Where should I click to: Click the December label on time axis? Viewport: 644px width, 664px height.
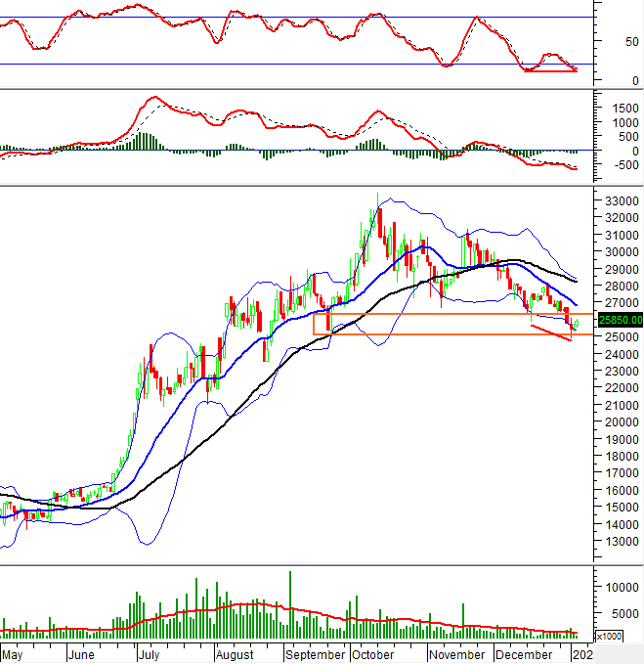(x=523, y=654)
